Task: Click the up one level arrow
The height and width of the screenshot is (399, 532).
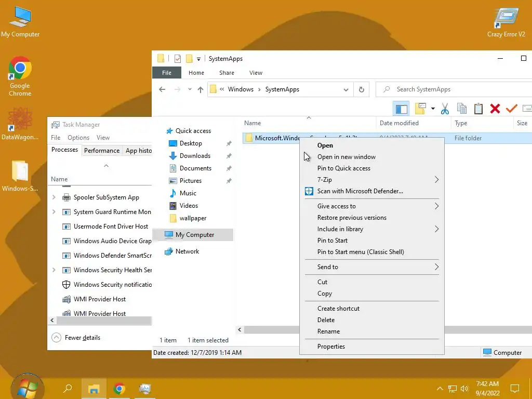Action: point(201,89)
